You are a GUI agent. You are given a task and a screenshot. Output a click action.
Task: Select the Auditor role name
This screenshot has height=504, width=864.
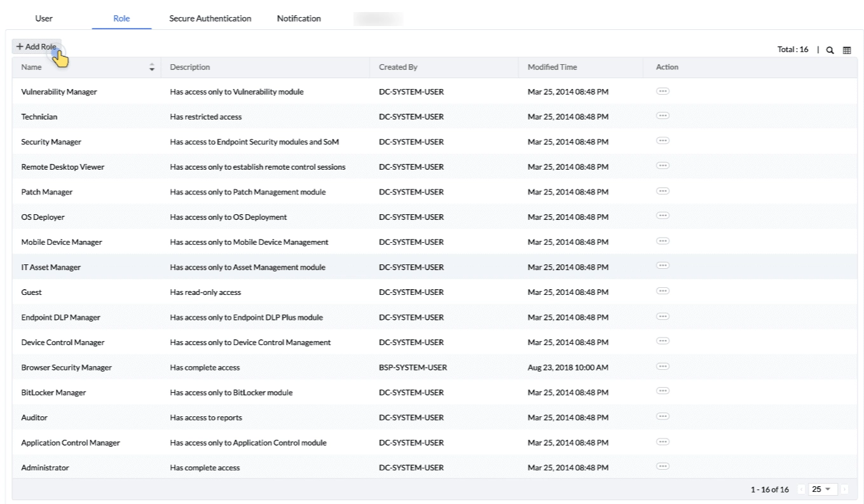[x=34, y=418]
